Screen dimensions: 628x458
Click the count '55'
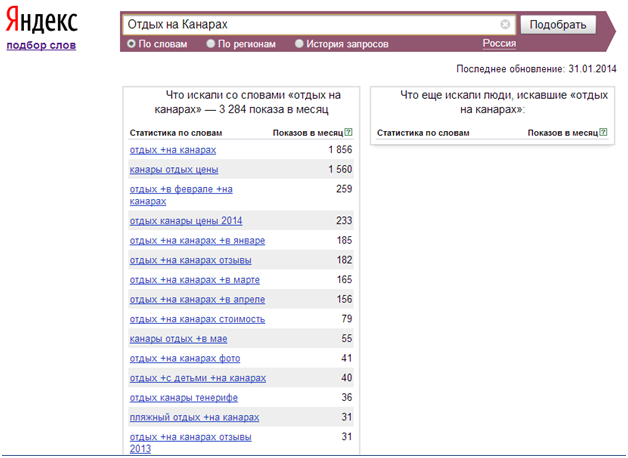[347, 338]
